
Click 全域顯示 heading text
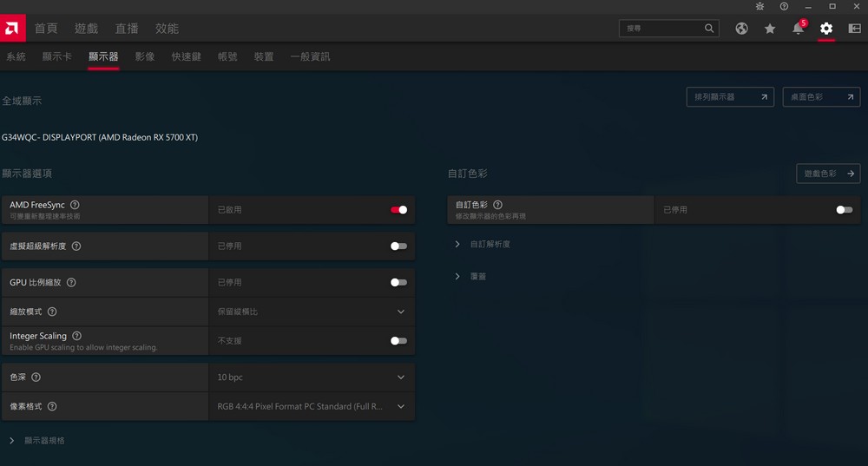pos(22,101)
